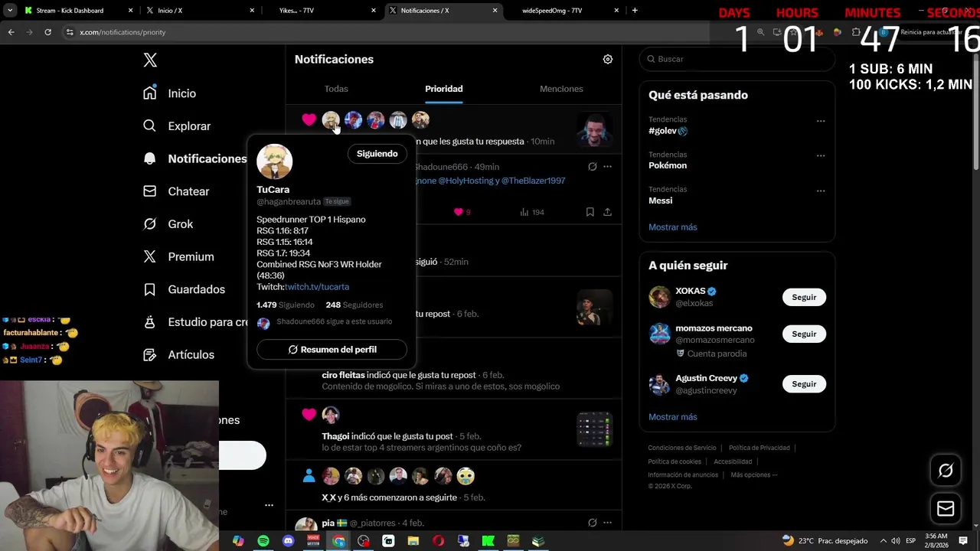980x551 pixels.
Task: Open a new browser tab
Action: [x=635, y=11]
